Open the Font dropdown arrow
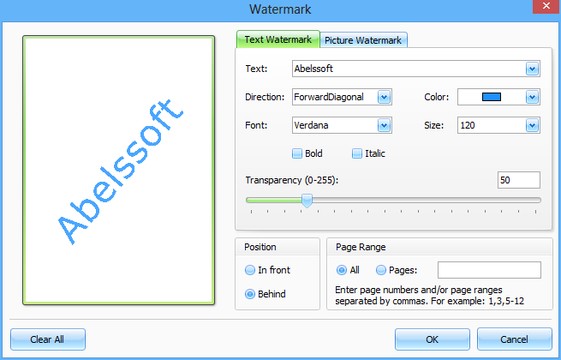Viewport: 561px width, 360px height. (x=384, y=125)
